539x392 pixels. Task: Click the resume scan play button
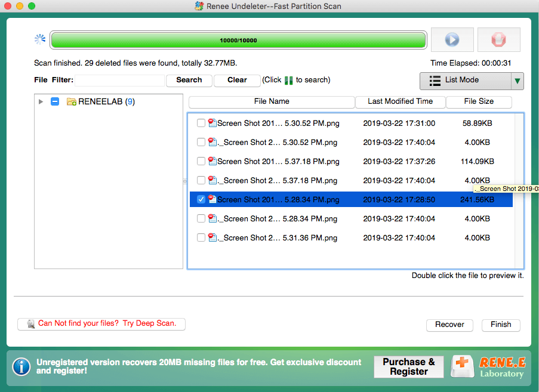click(x=452, y=39)
